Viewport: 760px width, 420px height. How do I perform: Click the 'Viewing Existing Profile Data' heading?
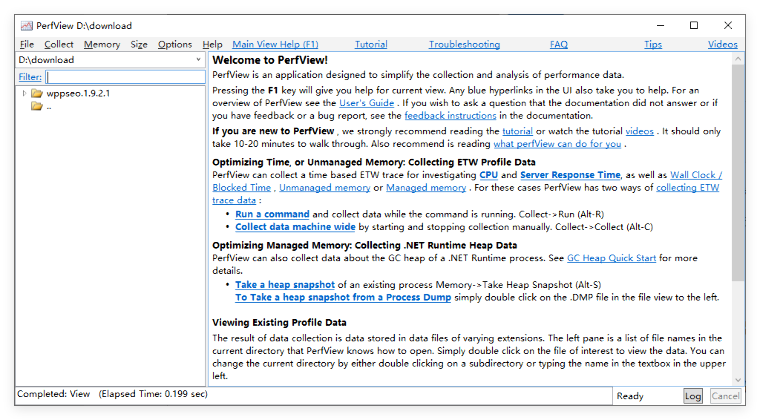(279, 322)
